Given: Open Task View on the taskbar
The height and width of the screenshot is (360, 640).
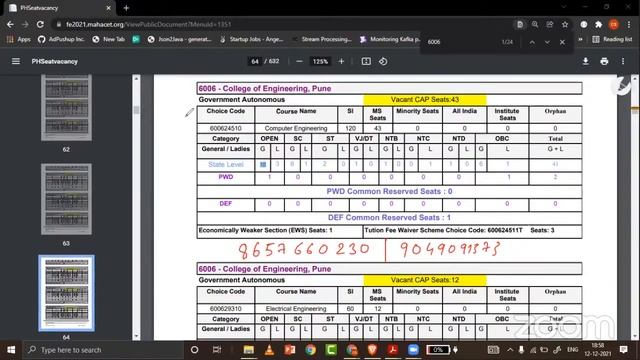Looking at the screenshot, I should pos(217,350).
